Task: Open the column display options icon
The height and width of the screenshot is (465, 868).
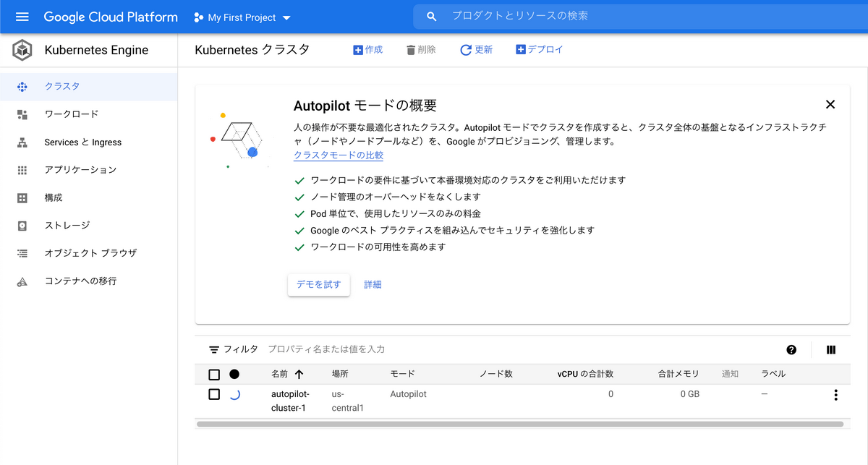Action: [831, 350]
